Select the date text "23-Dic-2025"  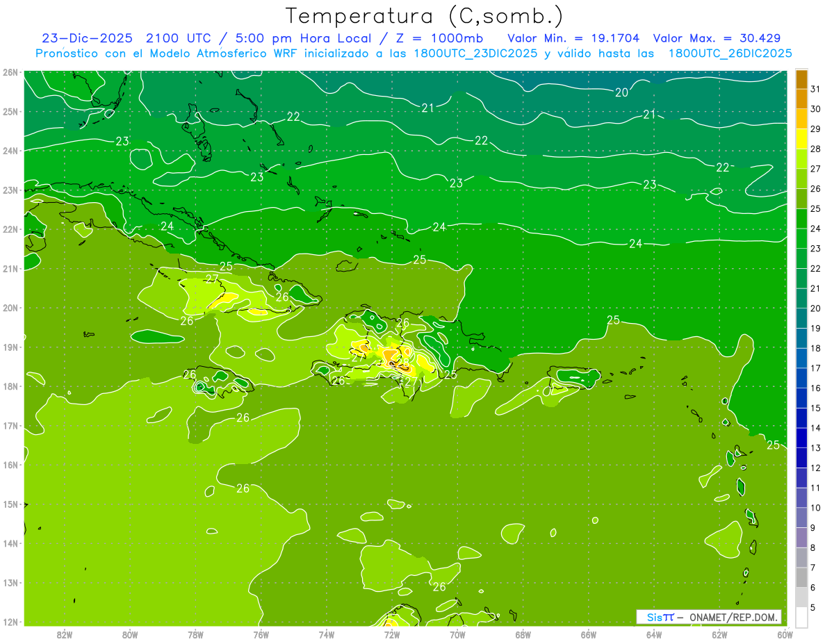point(88,38)
